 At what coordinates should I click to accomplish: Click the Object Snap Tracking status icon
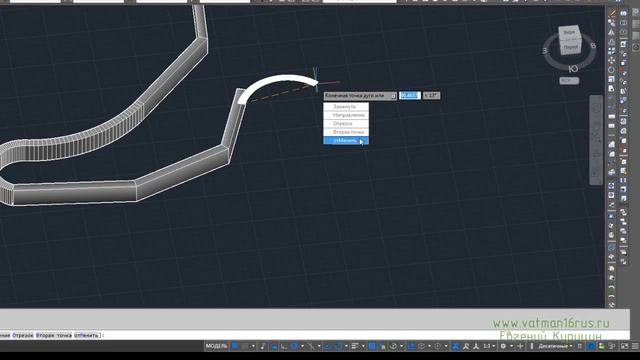[328, 346]
